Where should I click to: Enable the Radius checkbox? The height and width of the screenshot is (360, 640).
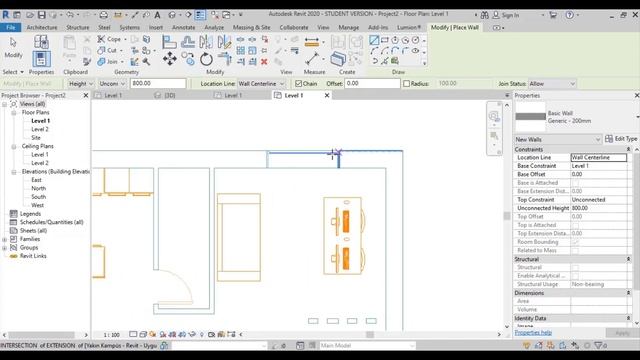406,84
